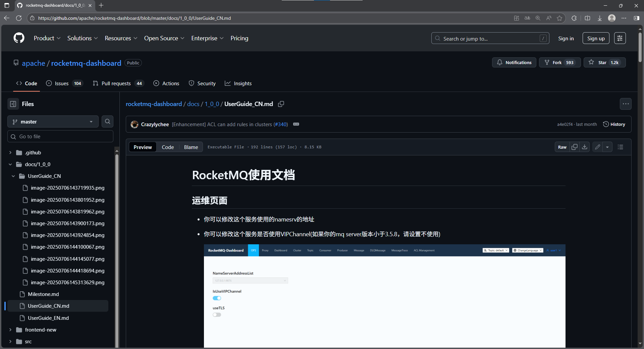Expand the .github folder
This screenshot has width=644, height=349.
tap(10, 152)
